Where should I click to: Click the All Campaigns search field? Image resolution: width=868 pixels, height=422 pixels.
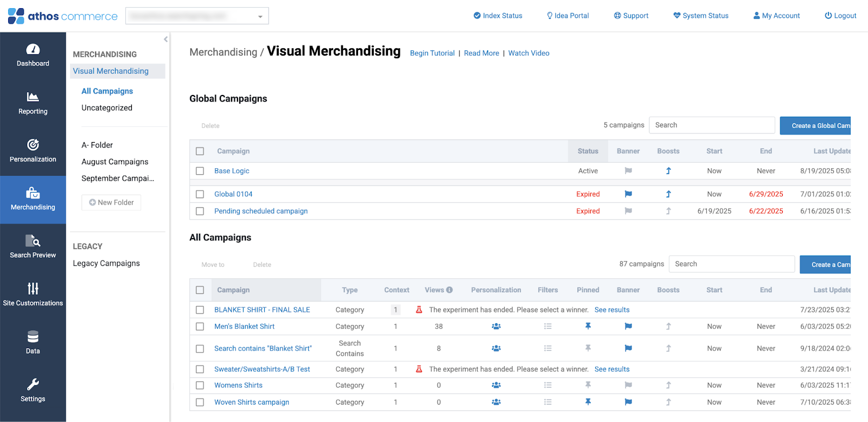pos(731,264)
